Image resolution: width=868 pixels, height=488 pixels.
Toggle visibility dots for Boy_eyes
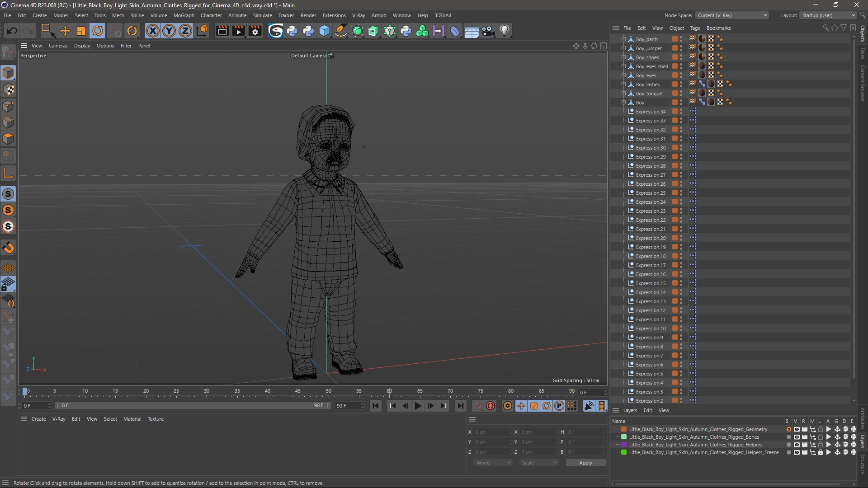pos(681,75)
